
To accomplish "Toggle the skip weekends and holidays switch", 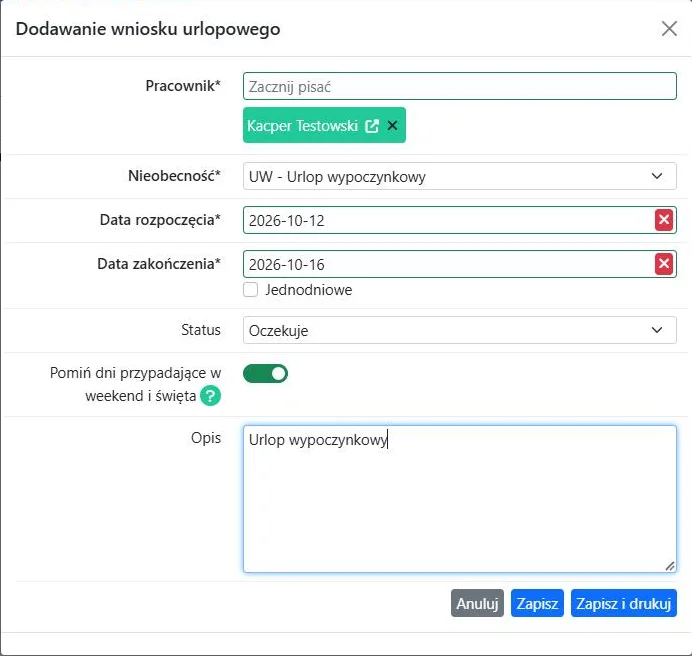I will click(265, 373).
